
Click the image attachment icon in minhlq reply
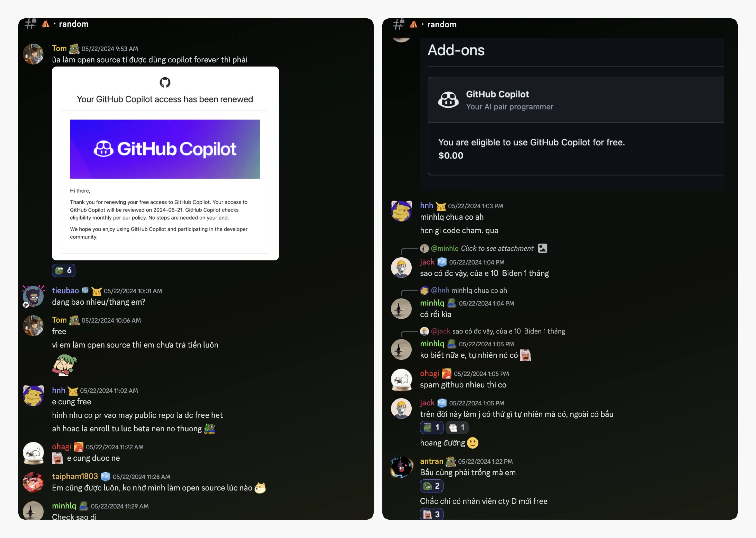(x=542, y=248)
